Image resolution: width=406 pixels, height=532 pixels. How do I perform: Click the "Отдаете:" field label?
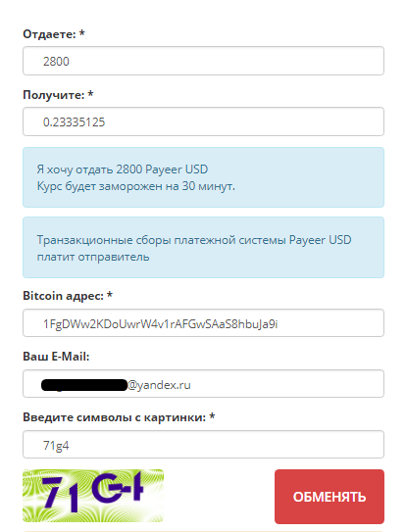coord(49,34)
